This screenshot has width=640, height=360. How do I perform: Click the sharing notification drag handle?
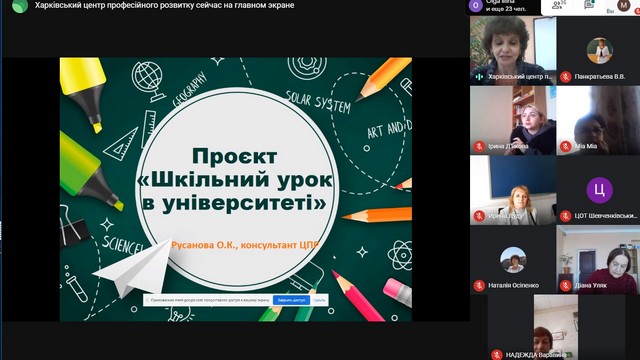[x=147, y=300]
